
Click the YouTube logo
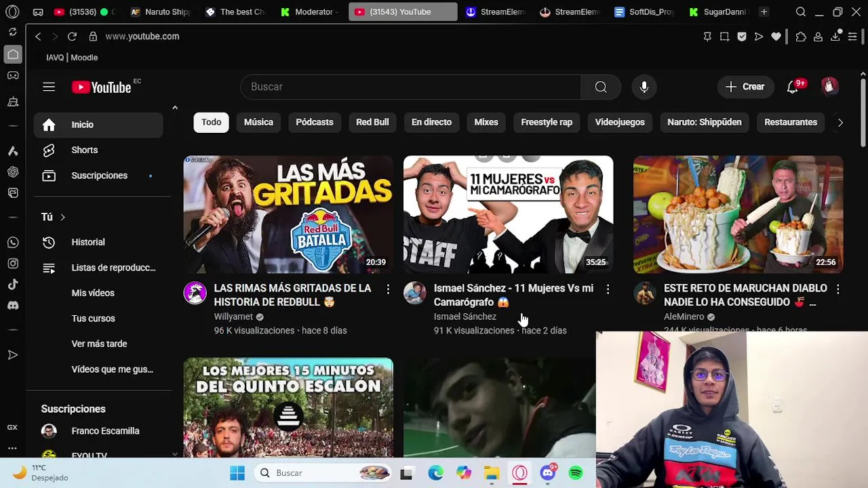coord(102,87)
